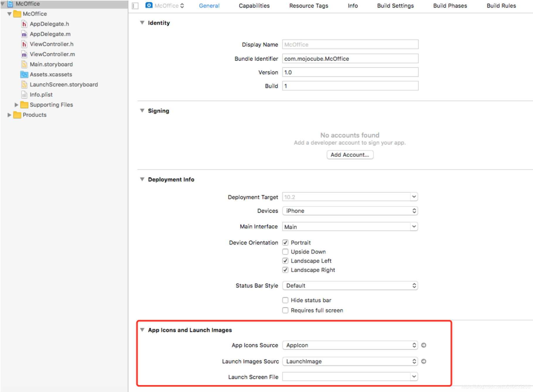
Task: Switch to the Build Phases tab
Action: coord(450,6)
